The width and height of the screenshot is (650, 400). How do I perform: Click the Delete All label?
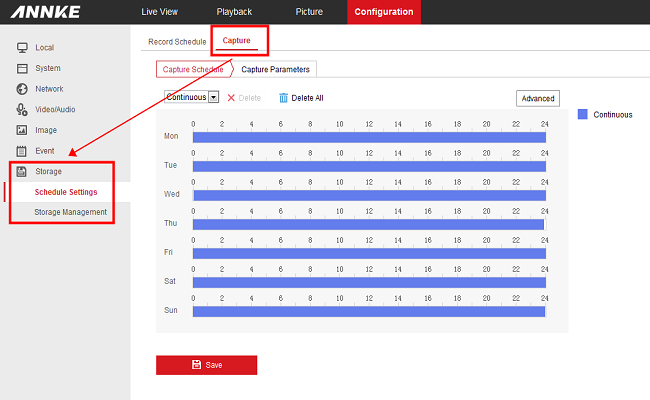(308, 98)
